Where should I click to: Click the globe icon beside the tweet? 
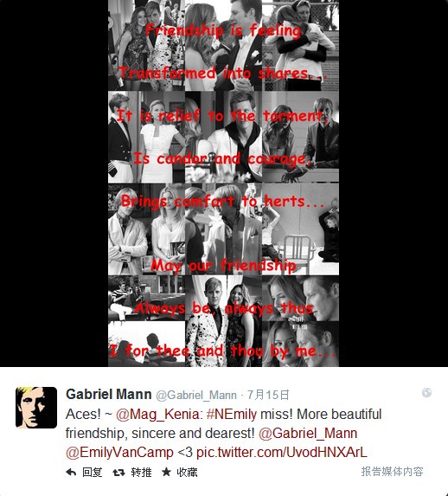pos(426,393)
